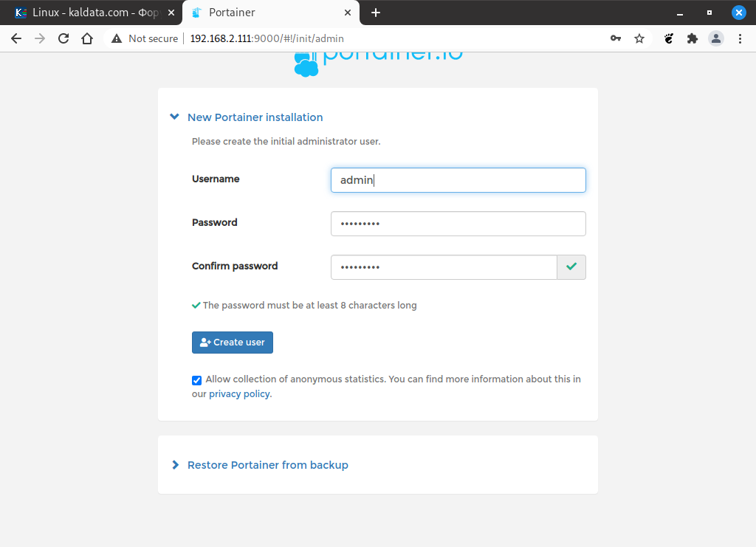Bookmark this page with the star
This screenshot has height=547, width=756.
(639, 38)
